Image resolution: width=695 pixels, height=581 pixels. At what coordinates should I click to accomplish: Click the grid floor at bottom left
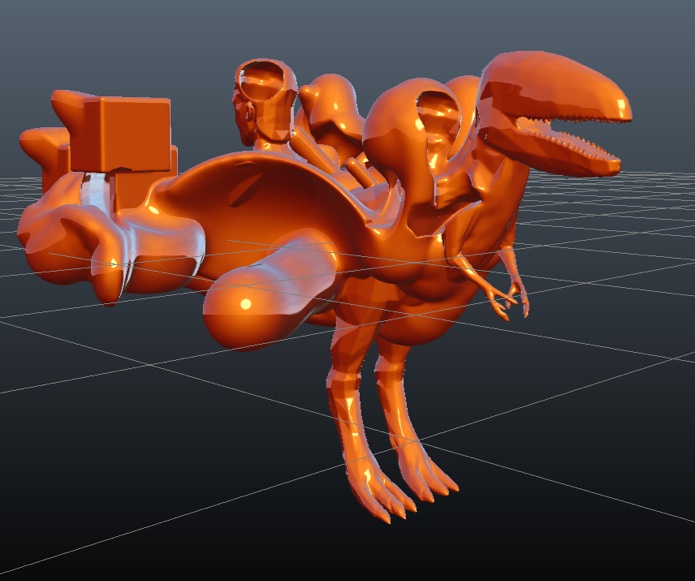[x=100, y=480]
